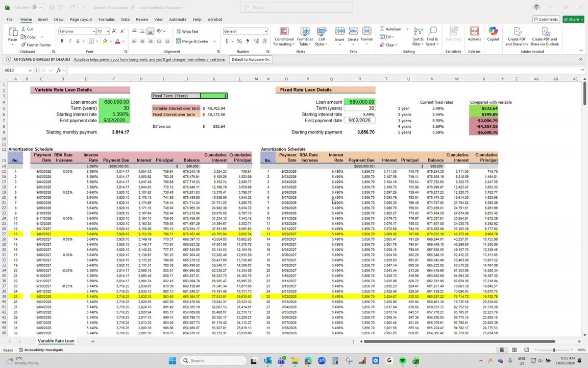Click Accounting Number Format dollar icon
Image resolution: width=588 pixels, height=368 pixels.
point(227,41)
